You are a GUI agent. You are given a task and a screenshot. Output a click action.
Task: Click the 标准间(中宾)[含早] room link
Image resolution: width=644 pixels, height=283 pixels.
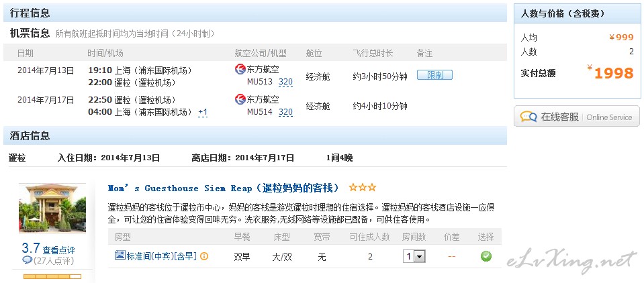pos(161,256)
